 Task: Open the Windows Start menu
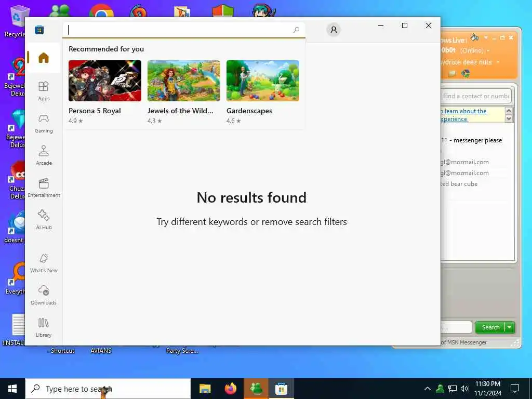pyautogui.click(x=12, y=389)
